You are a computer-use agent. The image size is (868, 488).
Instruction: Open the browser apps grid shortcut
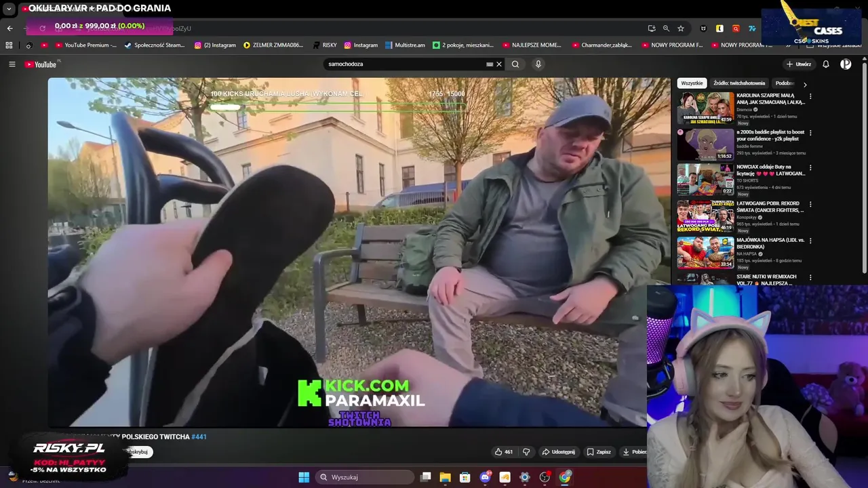click(x=9, y=45)
